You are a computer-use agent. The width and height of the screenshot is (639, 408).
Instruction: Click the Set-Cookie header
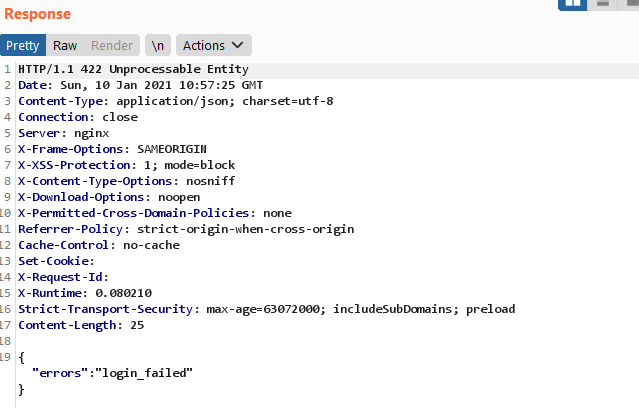pyautogui.click(x=54, y=261)
